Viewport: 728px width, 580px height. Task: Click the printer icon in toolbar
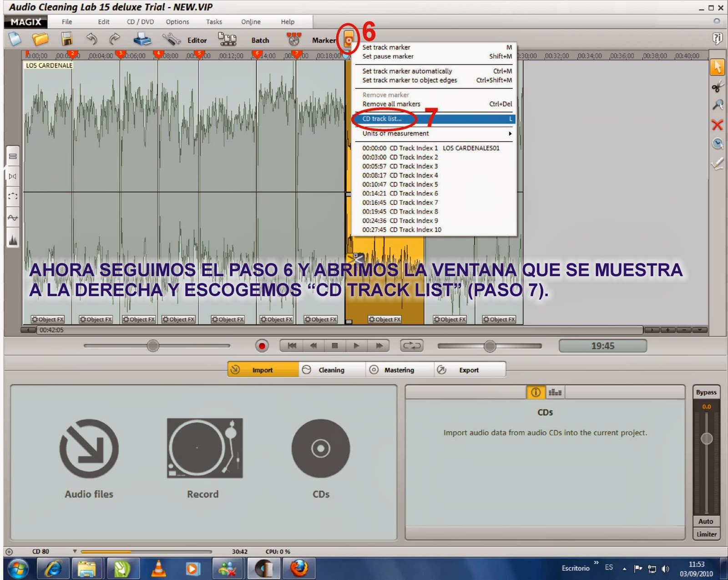pyautogui.click(x=142, y=40)
